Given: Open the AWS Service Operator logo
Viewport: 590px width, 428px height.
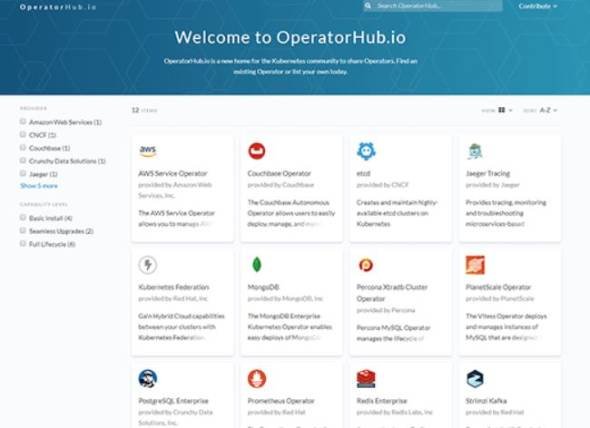Looking at the screenshot, I should tap(148, 151).
